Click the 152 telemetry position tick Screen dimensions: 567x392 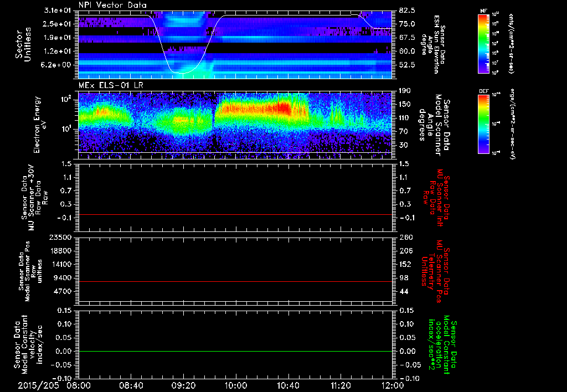click(x=405, y=264)
